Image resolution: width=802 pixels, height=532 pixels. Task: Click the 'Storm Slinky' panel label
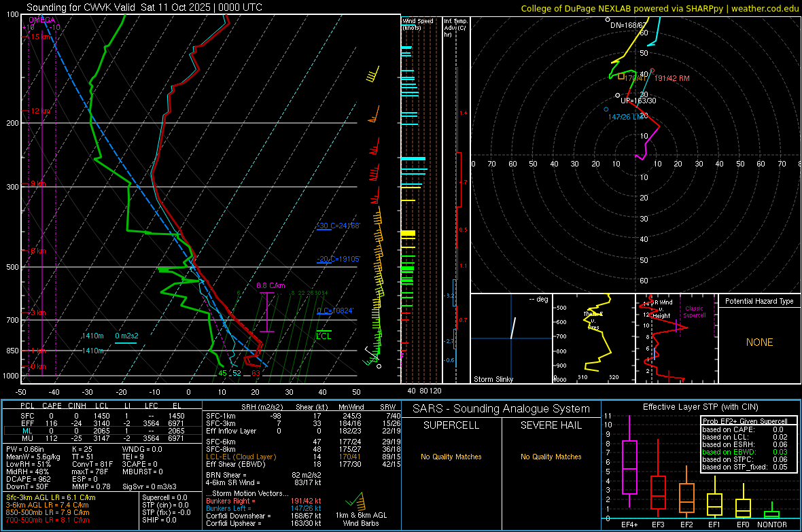[493, 379]
